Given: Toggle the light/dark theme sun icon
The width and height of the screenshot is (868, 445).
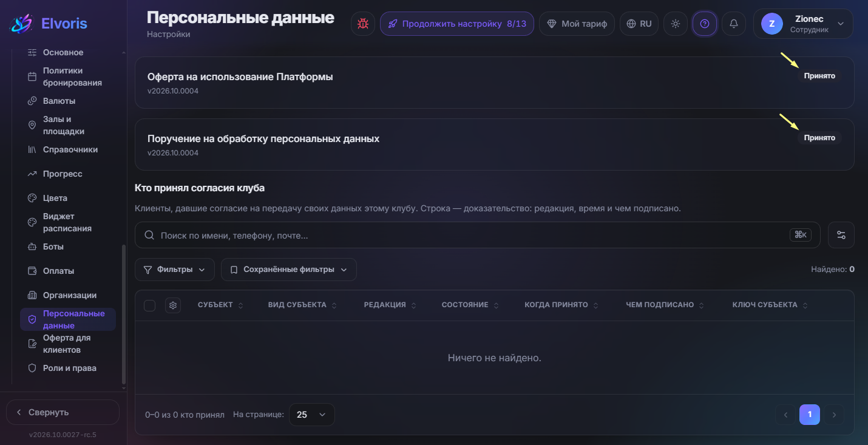Looking at the screenshot, I should (x=676, y=24).
